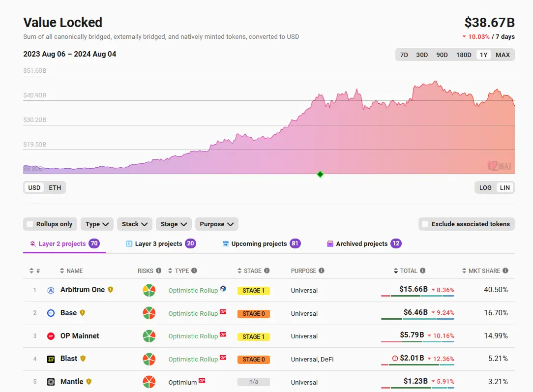Screen dimensions: 533x392
Task: Click the Arbitrum One risk pie icon
Action: point(149,290)
